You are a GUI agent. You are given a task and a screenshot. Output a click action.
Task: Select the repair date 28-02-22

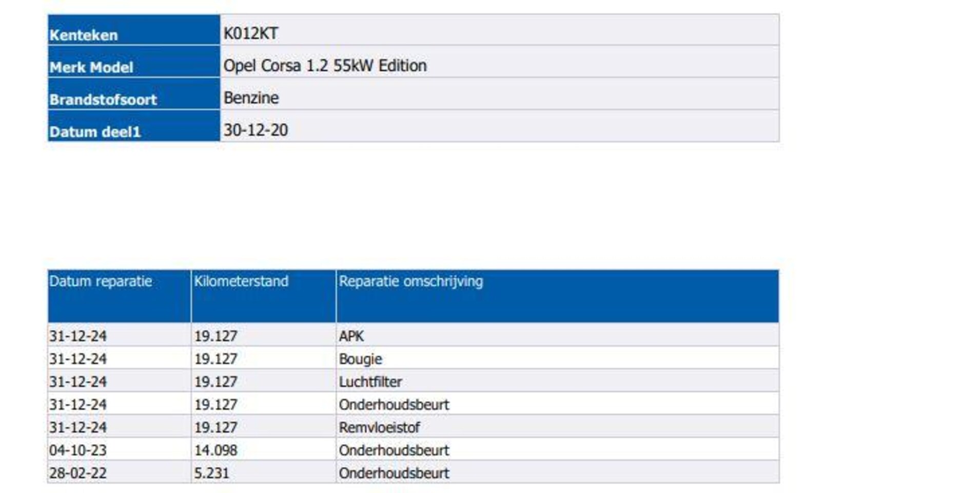click(x=78, y=473)
